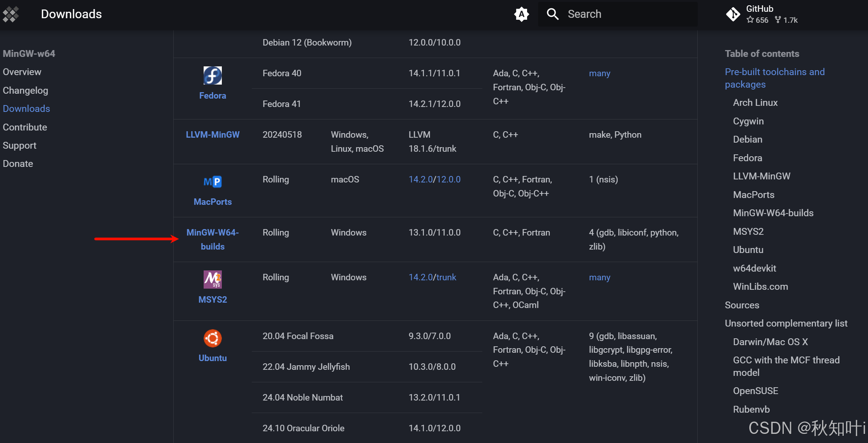Open Sources section from table of contents
This screenshot has height=443, width=868.
pyautogui.click(x=742, y=305)
